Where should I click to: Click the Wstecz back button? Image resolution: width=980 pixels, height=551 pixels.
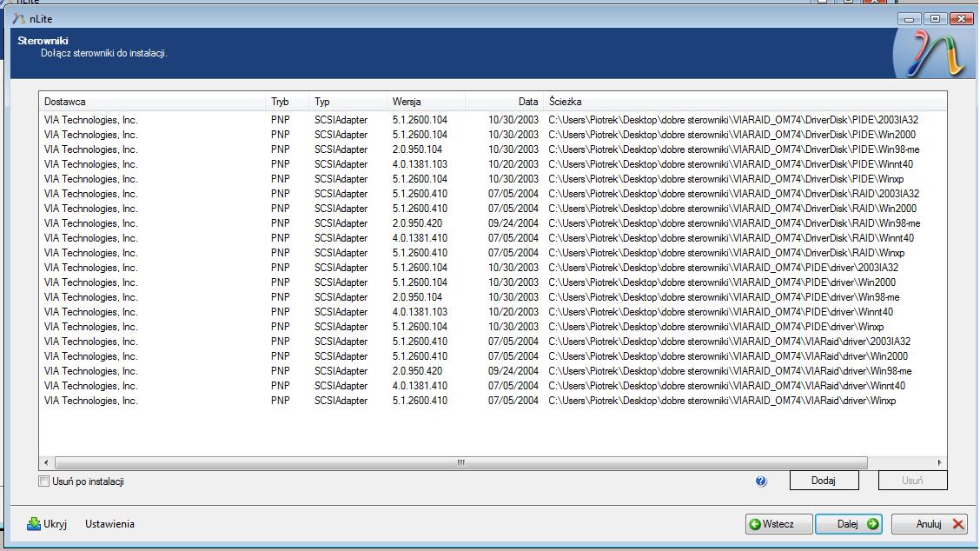point(778,524)
